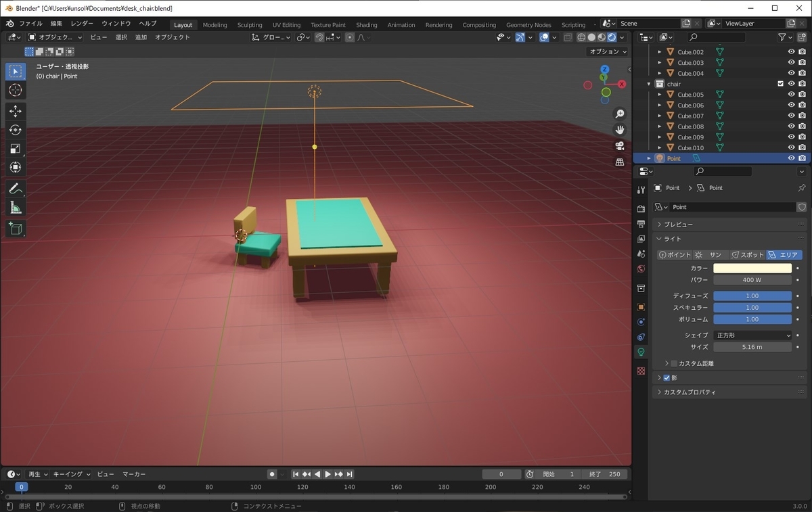
Task: Uncheck the chair collection exclude checkbox
Action: (780, 84)
